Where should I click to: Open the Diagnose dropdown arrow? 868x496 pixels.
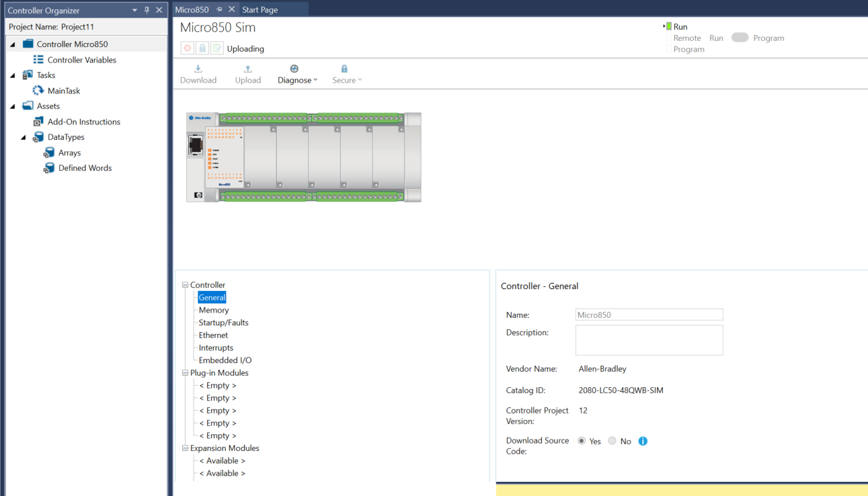[315, 80]
